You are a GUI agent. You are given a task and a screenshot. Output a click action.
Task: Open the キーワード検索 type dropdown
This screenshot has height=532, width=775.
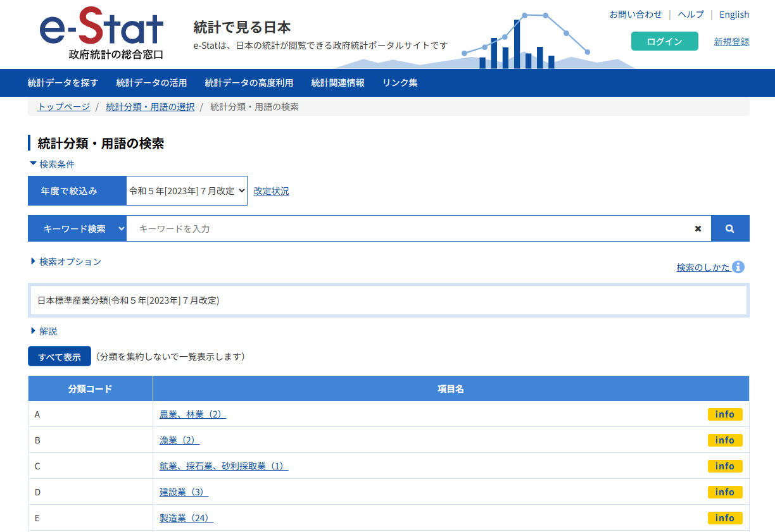tap(77, 228)
